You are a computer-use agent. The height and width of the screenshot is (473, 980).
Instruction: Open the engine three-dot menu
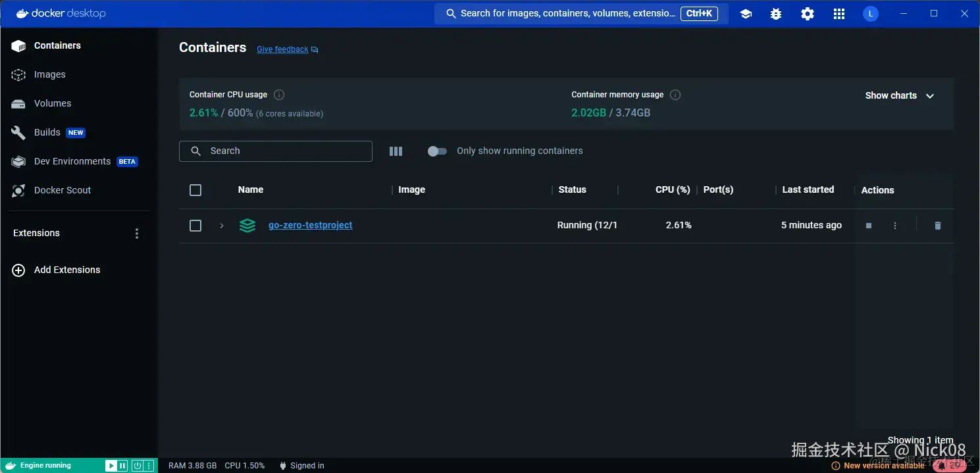point(149,466)
